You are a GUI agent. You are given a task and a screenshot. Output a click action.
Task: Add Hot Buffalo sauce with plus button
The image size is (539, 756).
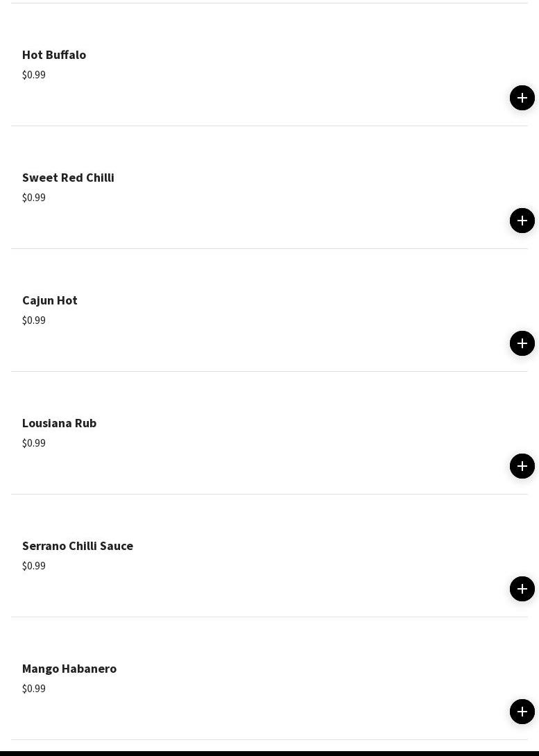(x=522, y=98)
